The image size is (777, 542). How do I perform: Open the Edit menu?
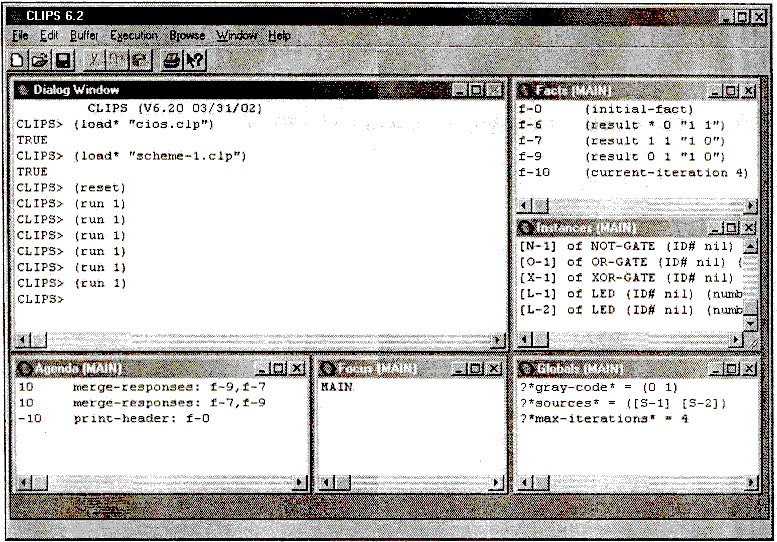[49, 36]
